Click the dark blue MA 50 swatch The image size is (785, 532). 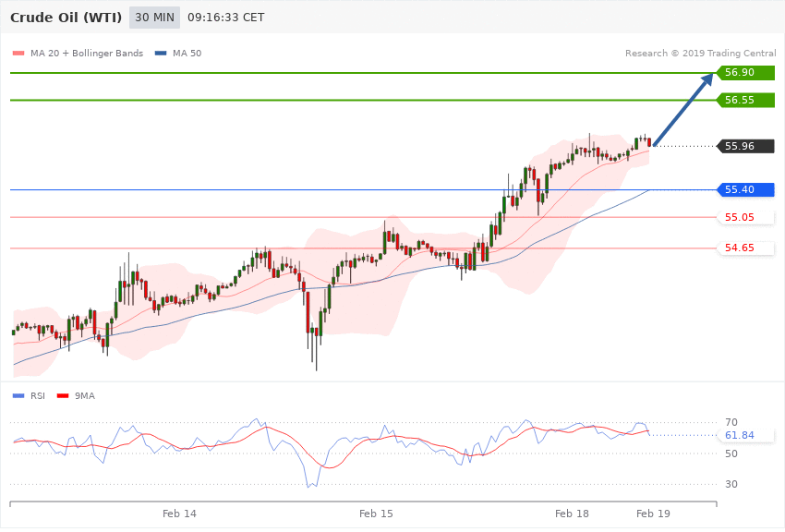coord(161,53)
